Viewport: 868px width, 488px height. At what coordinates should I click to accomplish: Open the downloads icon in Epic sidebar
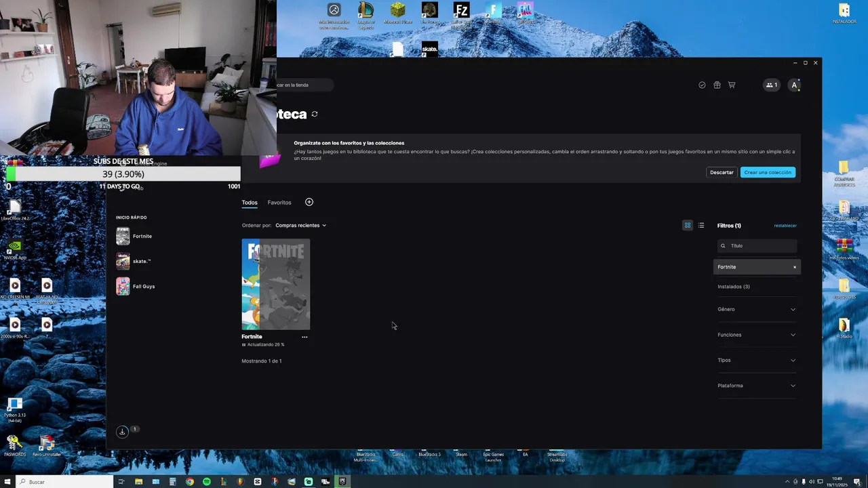(x=122, y=431)
